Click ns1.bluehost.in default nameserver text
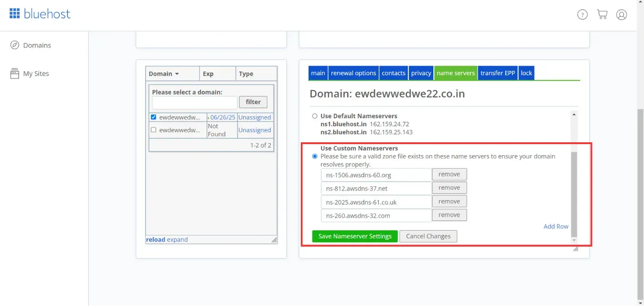The height and width of the screenshot is (306, 644). pyautogui.click(x=344, y=124)
